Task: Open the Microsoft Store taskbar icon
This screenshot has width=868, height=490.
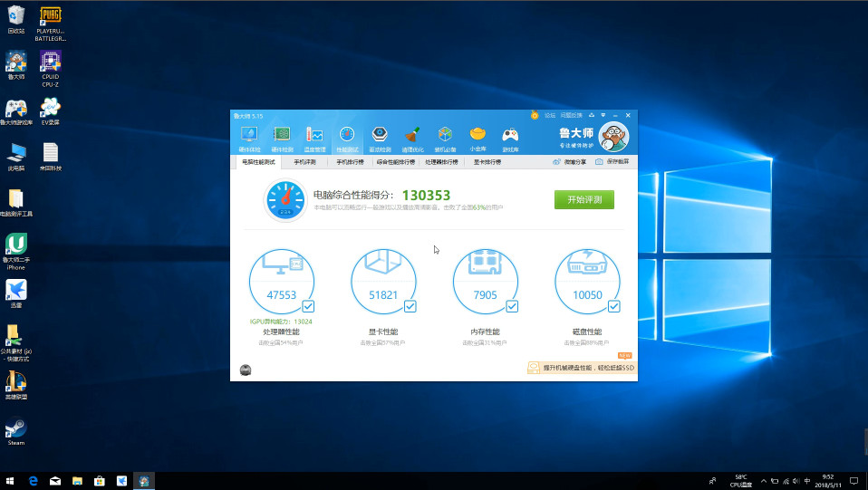Action: [x=100, y=481]
